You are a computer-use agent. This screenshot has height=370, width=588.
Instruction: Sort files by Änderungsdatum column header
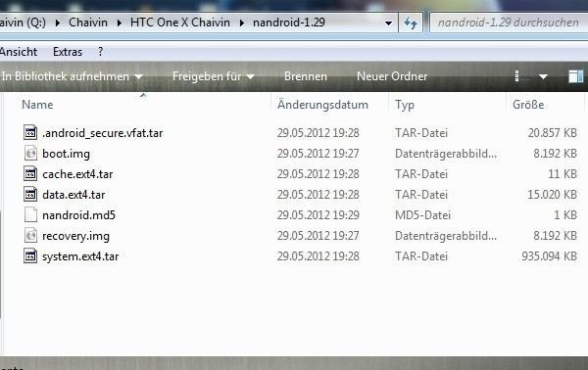(x=322, y=105)
